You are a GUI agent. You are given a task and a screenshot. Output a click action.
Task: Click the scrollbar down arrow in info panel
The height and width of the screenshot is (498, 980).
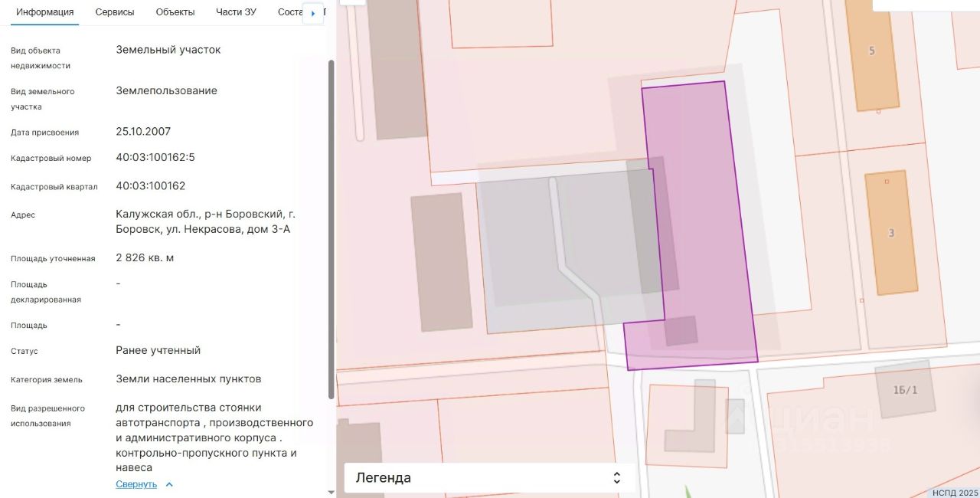click(x=331, y=492)
